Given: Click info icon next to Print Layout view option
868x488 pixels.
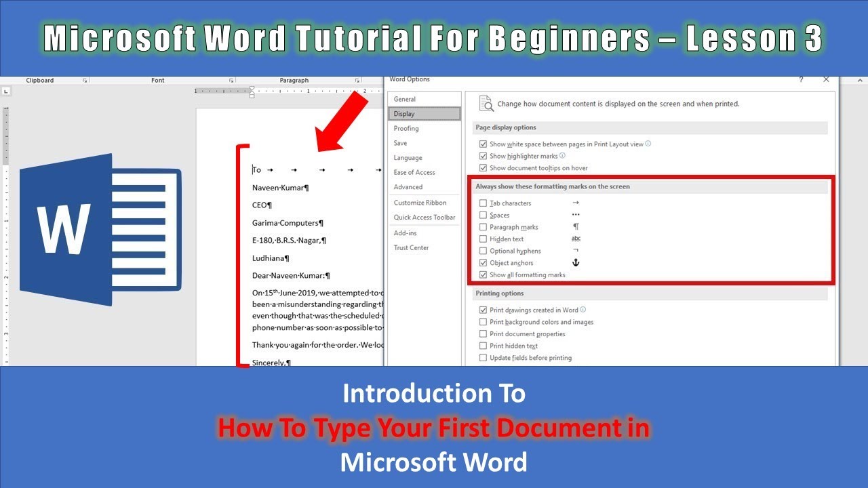Looking at the screenshot, I should click(648, 144).
